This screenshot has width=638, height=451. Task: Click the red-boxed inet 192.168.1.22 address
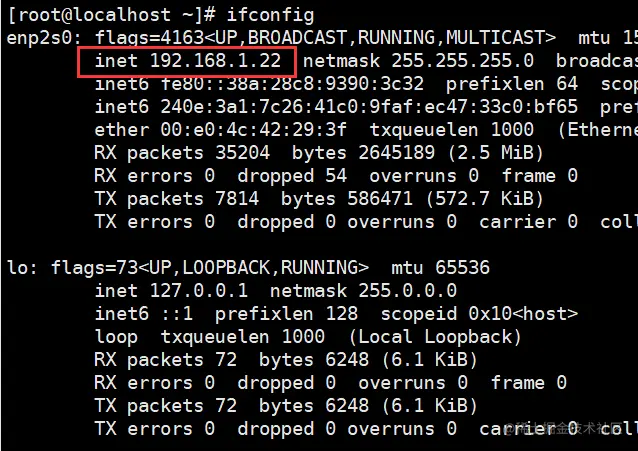click(x=188, y=61)
